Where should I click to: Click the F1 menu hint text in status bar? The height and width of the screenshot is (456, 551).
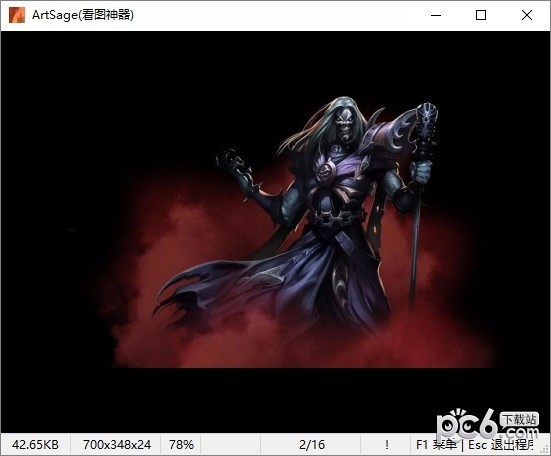[436, 445]
